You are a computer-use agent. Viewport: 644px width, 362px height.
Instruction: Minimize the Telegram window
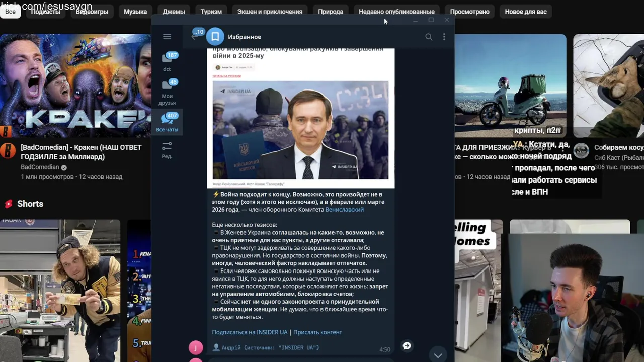coord(416,20)
